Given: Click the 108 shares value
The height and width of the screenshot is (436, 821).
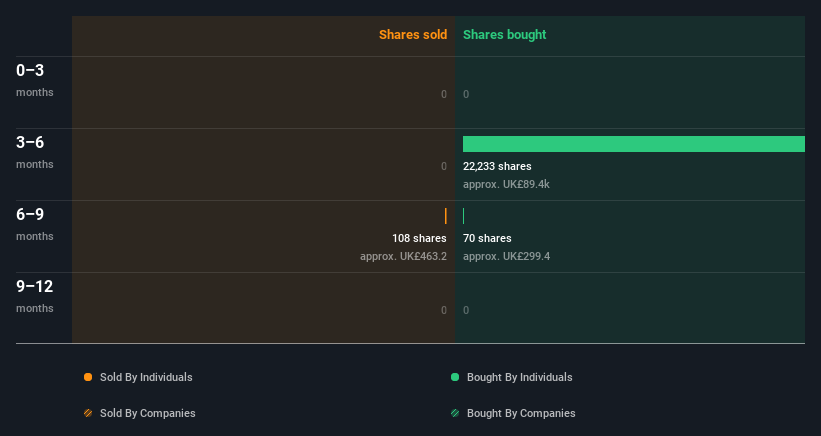Looking at the screenshot, I should [419, 238].
